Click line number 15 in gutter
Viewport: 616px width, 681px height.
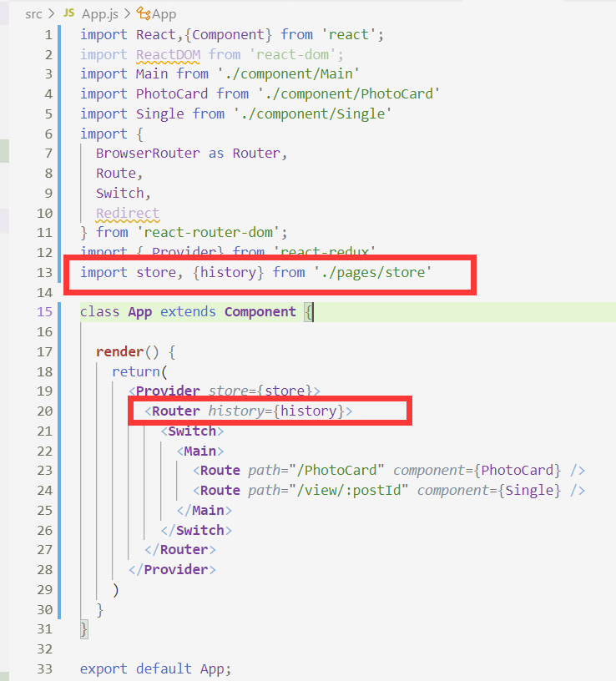pyautogui.click(x=45, y=312)
